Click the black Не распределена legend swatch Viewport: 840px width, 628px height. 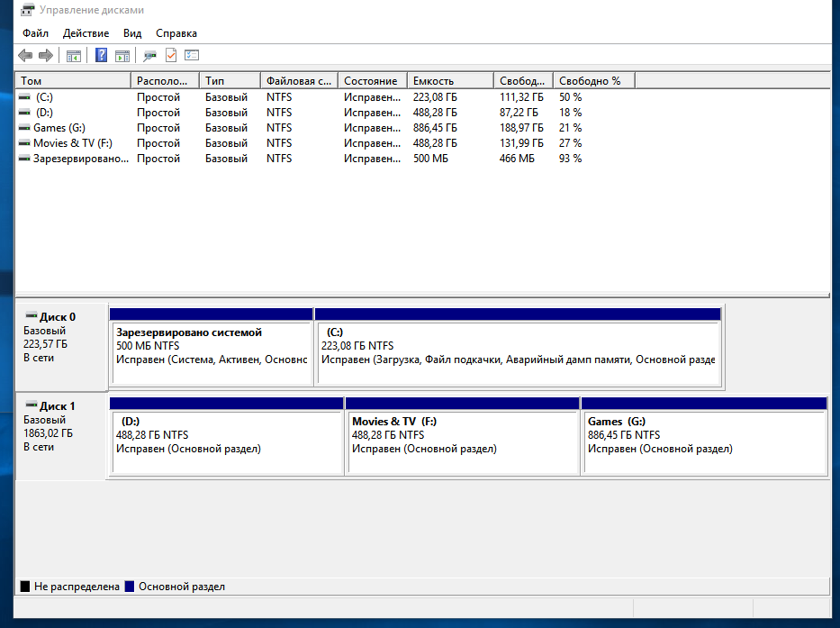25,587
